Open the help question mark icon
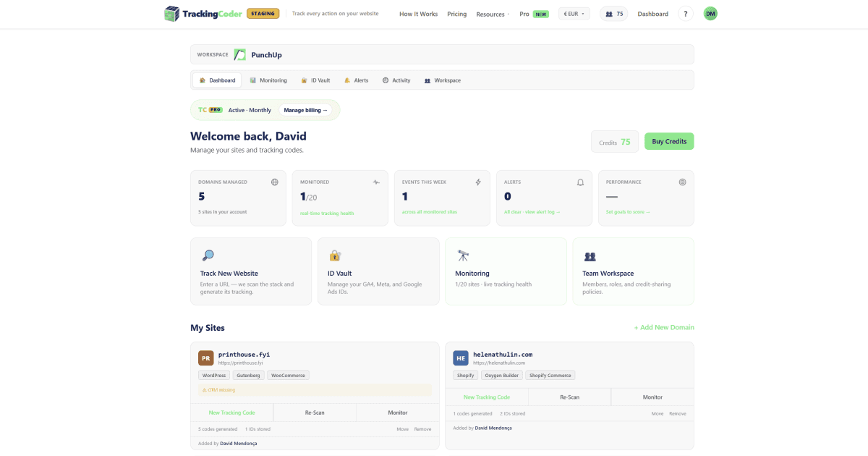 [686, 14]
